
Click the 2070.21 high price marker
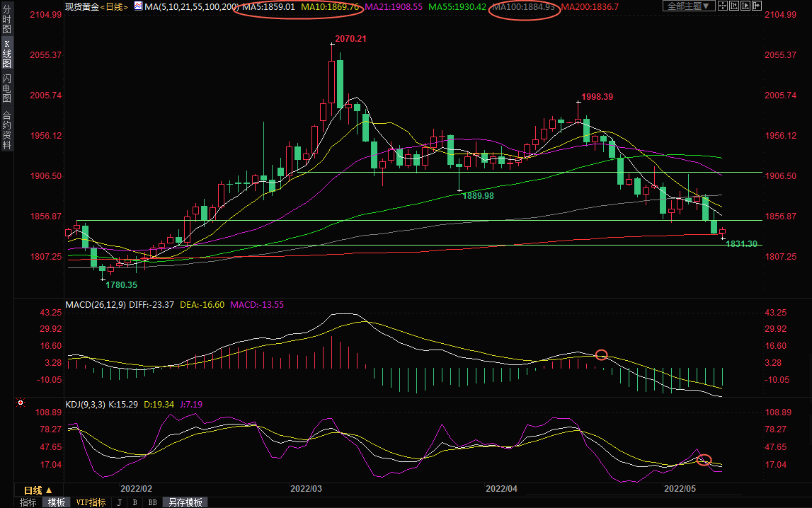click(x=350, y=38)
